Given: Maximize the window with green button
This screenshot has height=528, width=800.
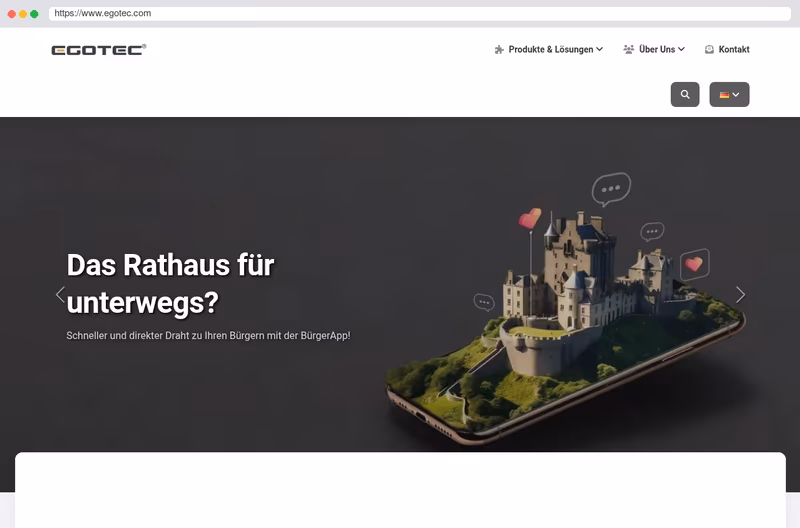Looking at the screenshot, I should (34, 14).
